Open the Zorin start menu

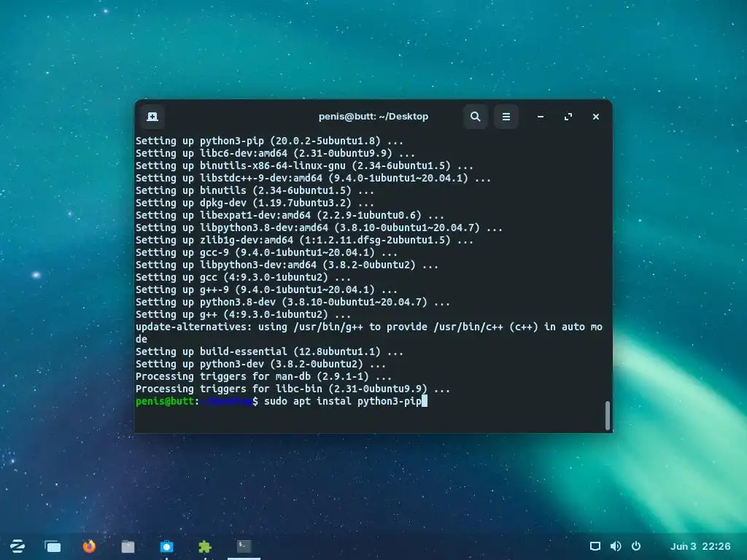coord(18,546)
